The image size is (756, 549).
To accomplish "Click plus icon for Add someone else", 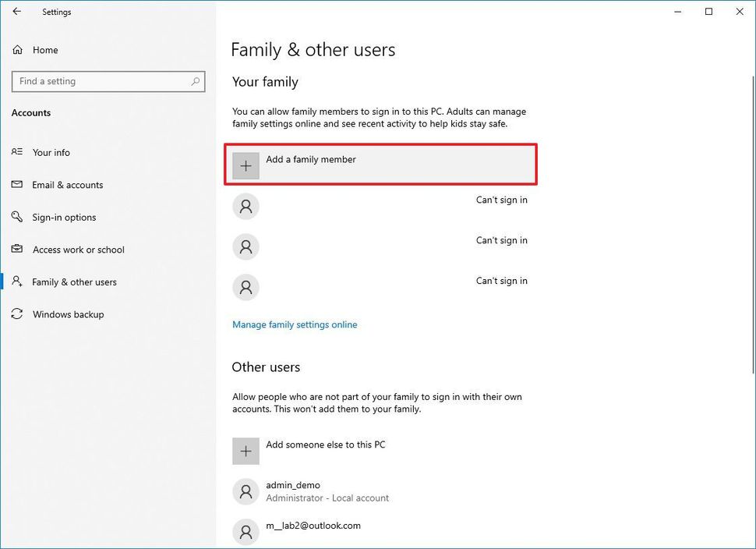I will (246, 452).
